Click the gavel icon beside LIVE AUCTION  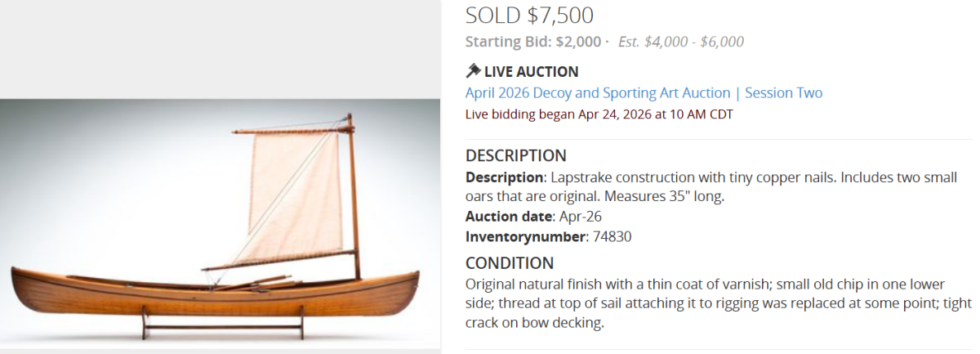473,71
